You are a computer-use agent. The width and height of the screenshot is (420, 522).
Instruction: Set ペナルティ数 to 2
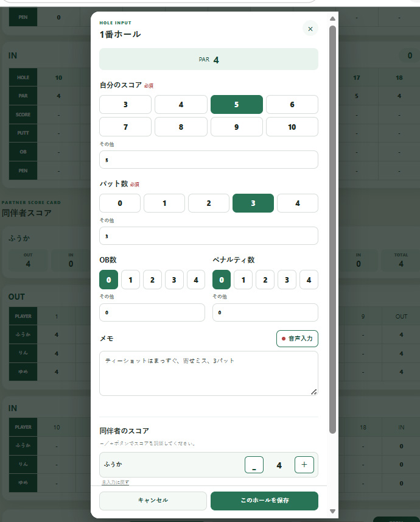[265, 280]
